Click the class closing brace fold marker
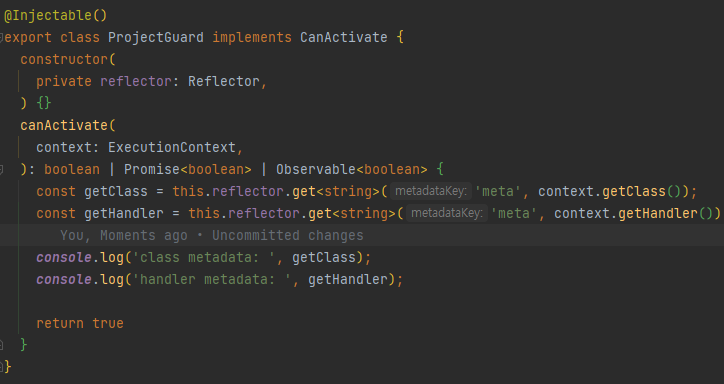This screenshot has width=724, height=384. [1, 367]
